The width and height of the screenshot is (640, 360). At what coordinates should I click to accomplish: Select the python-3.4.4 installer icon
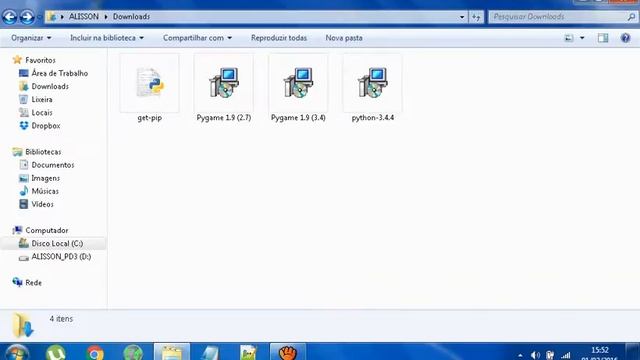pyautogui.click(x=372, y=83)
